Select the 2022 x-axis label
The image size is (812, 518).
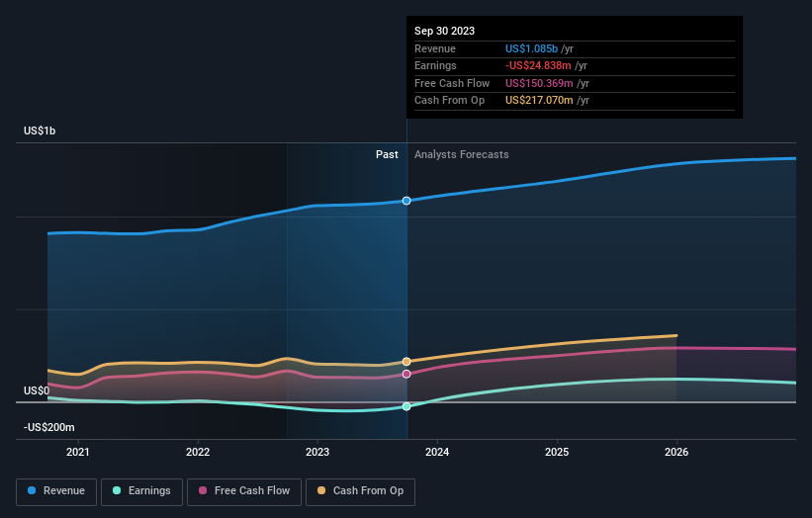[198, 453]
